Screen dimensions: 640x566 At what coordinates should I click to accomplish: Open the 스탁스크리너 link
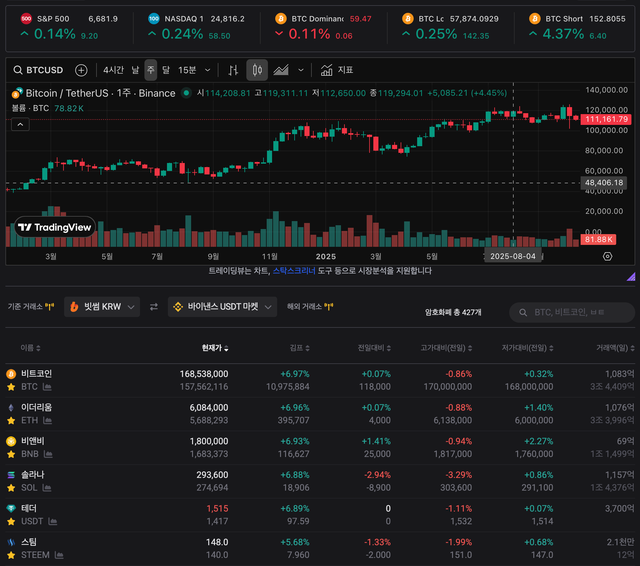[294, 271]
